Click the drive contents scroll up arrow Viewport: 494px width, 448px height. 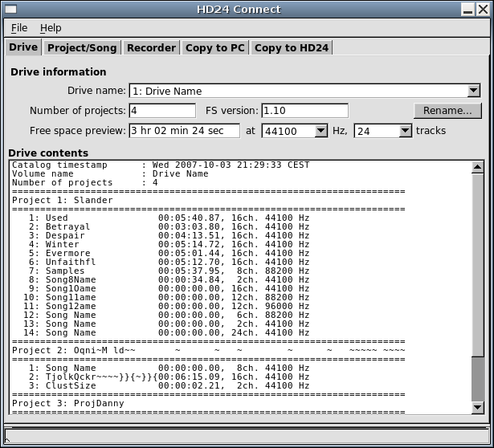coord(477,167)
